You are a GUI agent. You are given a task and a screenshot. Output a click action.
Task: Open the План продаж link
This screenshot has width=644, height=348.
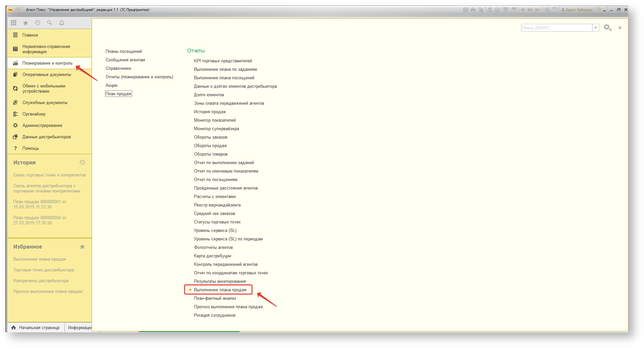118,94
